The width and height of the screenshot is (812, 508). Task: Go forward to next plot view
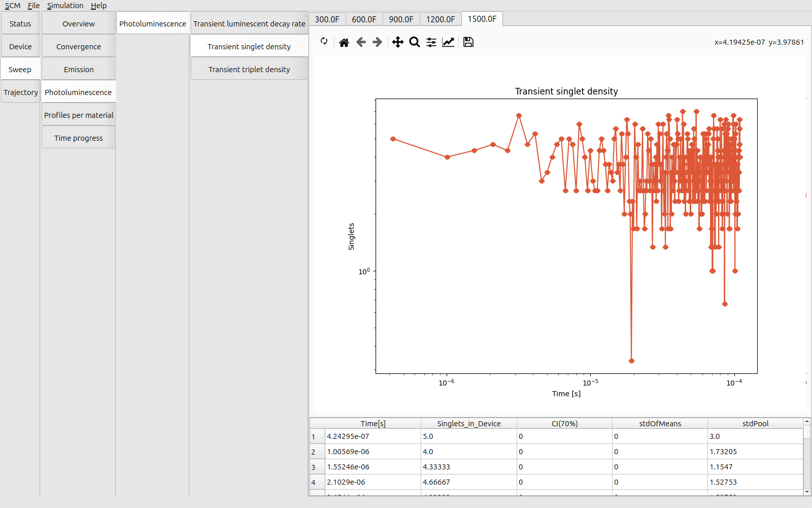[378, 42]
